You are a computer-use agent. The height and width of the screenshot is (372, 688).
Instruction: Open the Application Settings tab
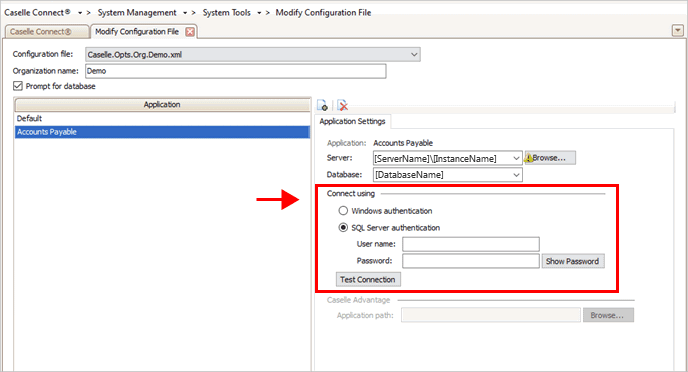[352, 122]
